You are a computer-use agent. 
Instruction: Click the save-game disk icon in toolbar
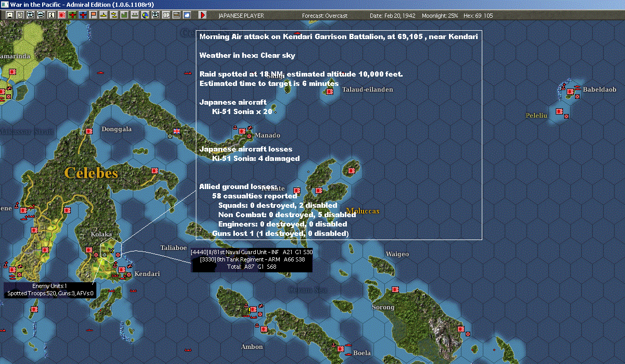pyautogui.click(x=10, y=15)
